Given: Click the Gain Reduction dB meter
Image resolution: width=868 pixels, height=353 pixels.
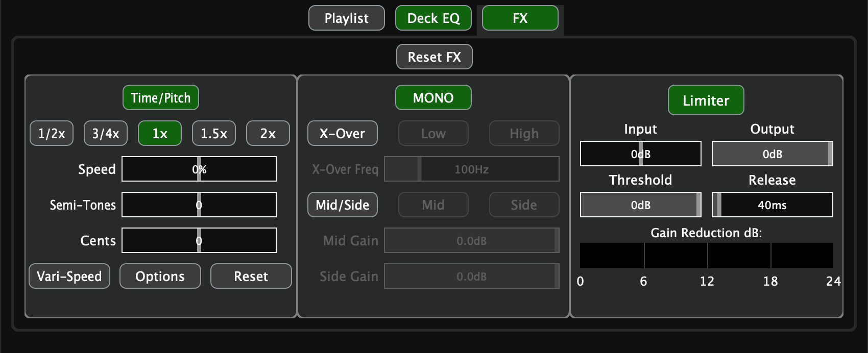Looking at the screenshot, I should (707, 256).
